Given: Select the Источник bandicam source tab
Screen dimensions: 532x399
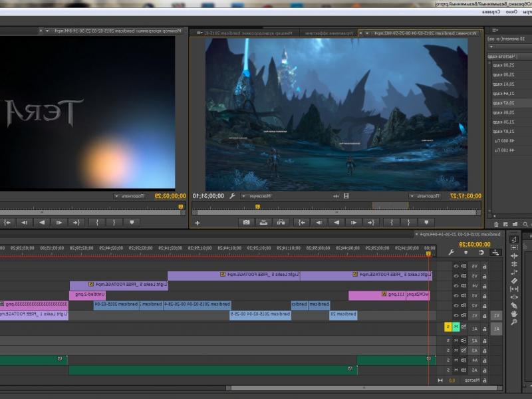Looking at the screenshot, I should coord(426,33).
